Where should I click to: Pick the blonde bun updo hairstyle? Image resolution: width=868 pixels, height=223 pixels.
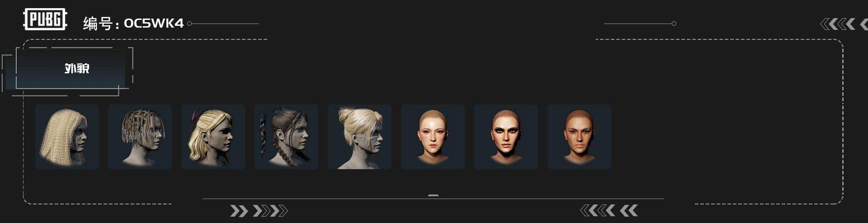coord(360,137)
